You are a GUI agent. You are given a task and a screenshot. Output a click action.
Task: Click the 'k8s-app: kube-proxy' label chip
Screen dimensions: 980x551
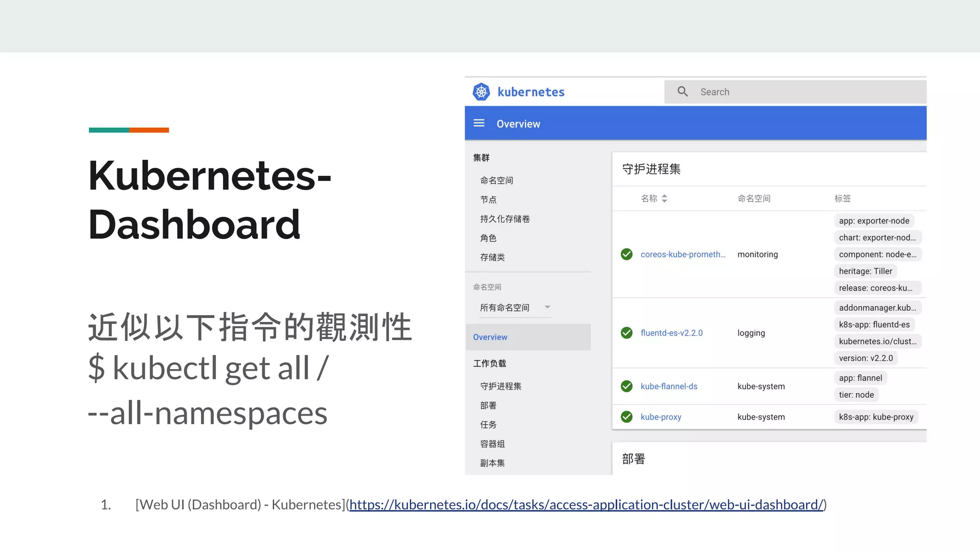876,417
